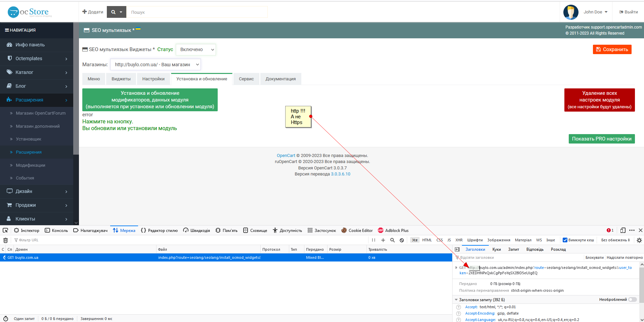The width and height of the screenshot is (644, 322).
Task: Open Cookie Editor devtools panel
Action: [x=357, y=230]
